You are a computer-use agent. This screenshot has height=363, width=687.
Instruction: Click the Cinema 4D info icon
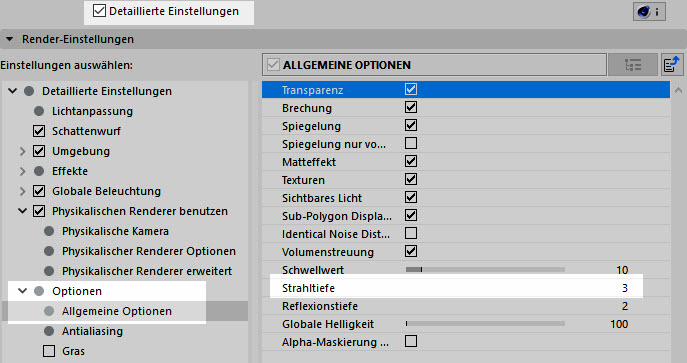(x=649, y=12)
